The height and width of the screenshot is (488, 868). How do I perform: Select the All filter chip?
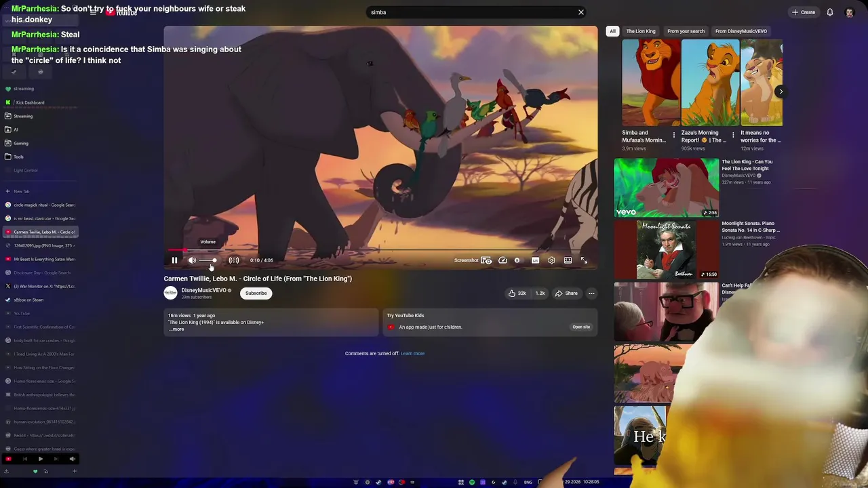[612, 31]
